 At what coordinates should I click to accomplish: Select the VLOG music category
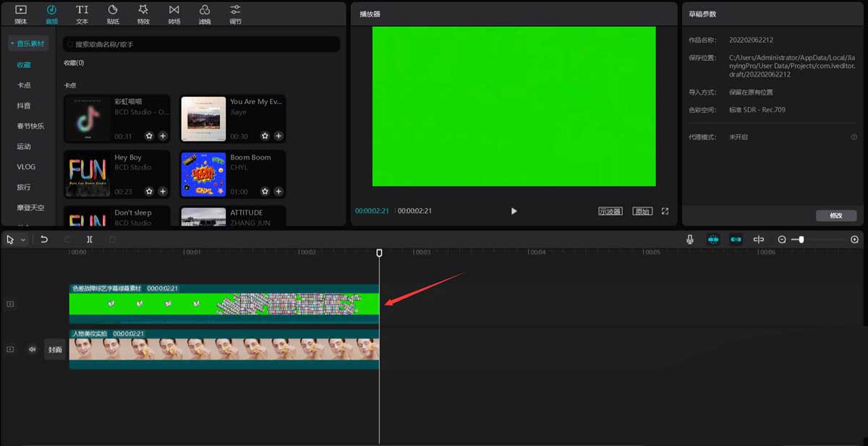(26, 167)
